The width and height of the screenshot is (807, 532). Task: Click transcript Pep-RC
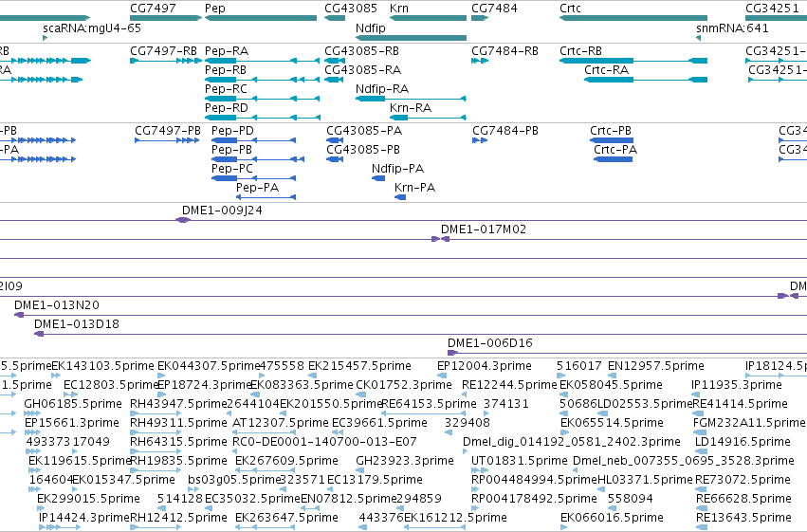[x=226, y=89]
